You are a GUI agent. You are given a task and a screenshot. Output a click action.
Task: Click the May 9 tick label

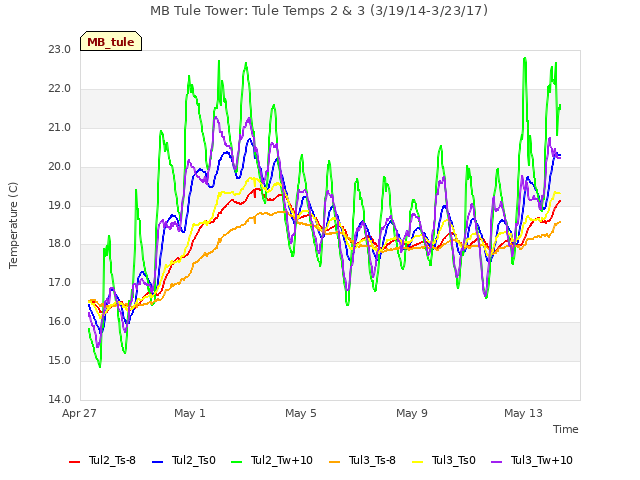click(412, 413)
